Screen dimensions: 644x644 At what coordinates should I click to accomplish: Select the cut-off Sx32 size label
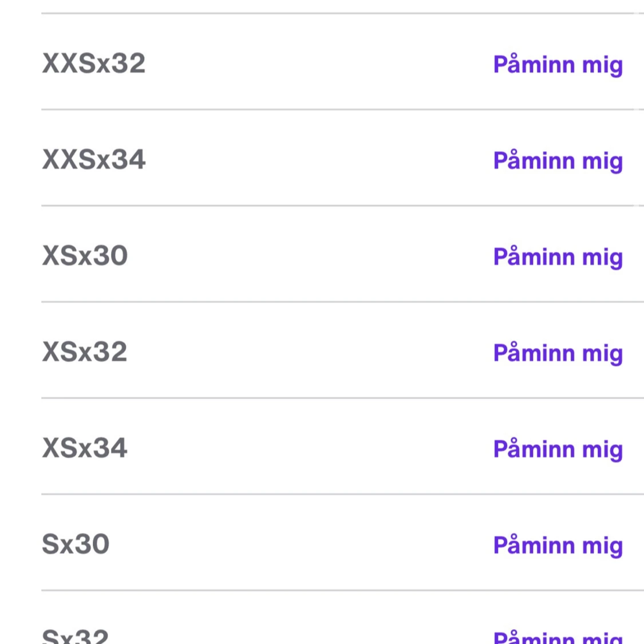pos(76,637)
